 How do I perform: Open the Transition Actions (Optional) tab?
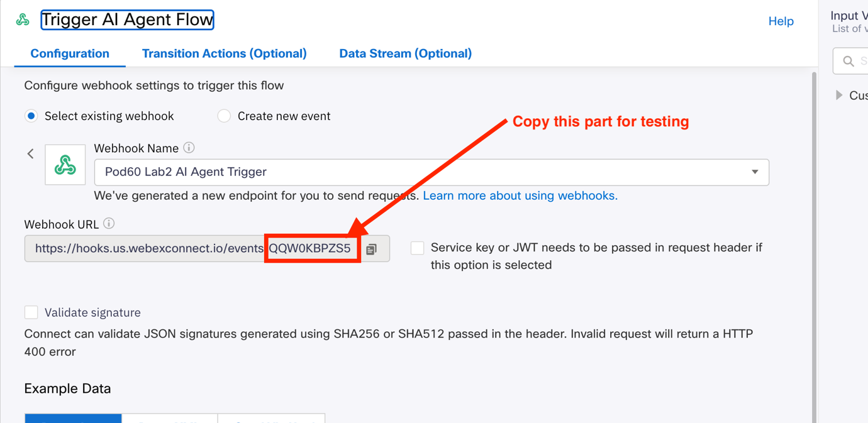[x=224, y=54]
